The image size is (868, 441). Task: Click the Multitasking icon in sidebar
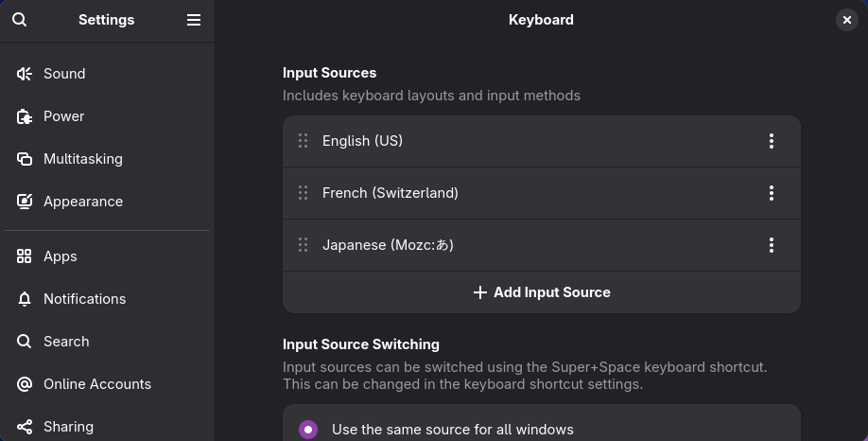click(25, 159)
